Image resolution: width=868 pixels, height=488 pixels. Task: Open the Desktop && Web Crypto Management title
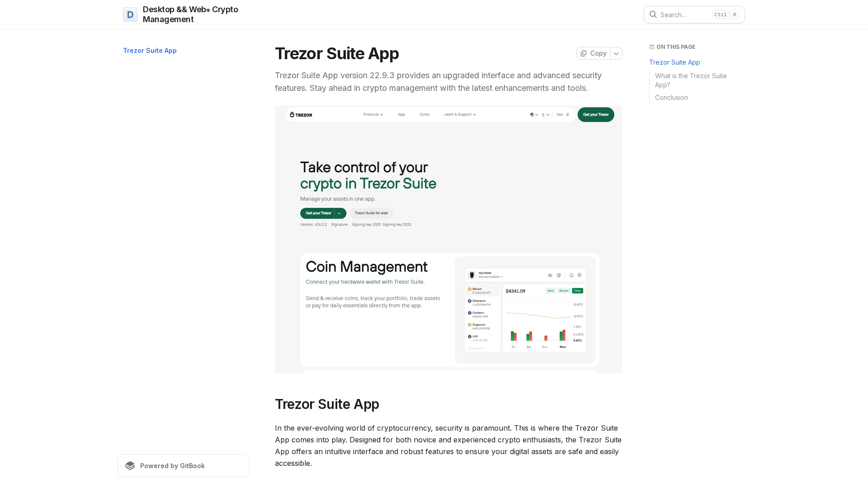click(x=190, y=14)
